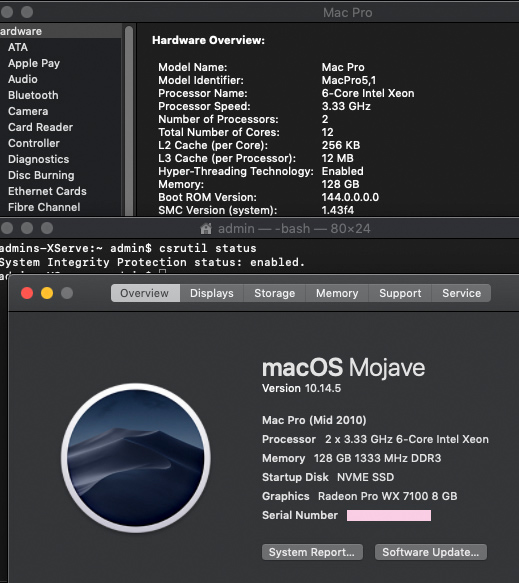Click the Boot ROM Version value 144.0.0.0.0
The height and width of the screenshot is (583, 519).
point(350,197)
